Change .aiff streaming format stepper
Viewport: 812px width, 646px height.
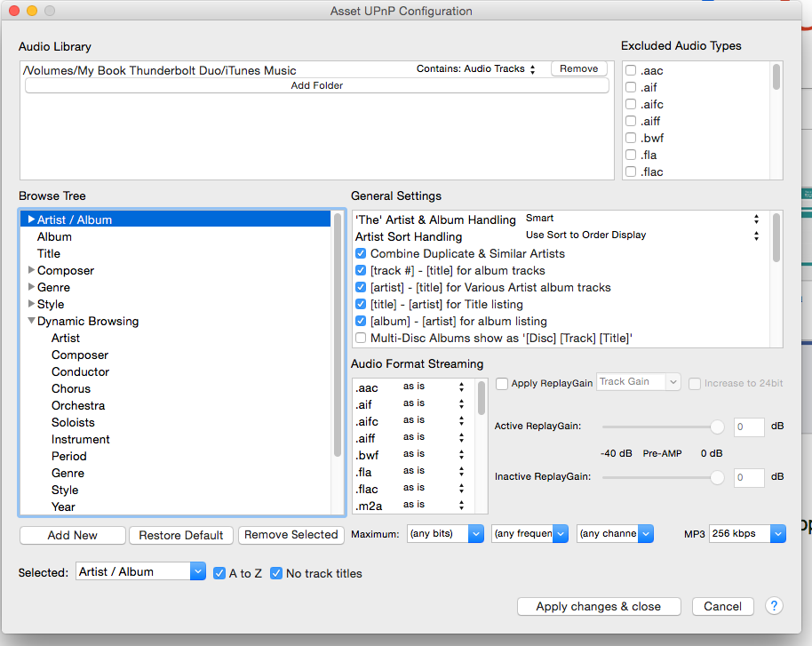coord(461,438)
